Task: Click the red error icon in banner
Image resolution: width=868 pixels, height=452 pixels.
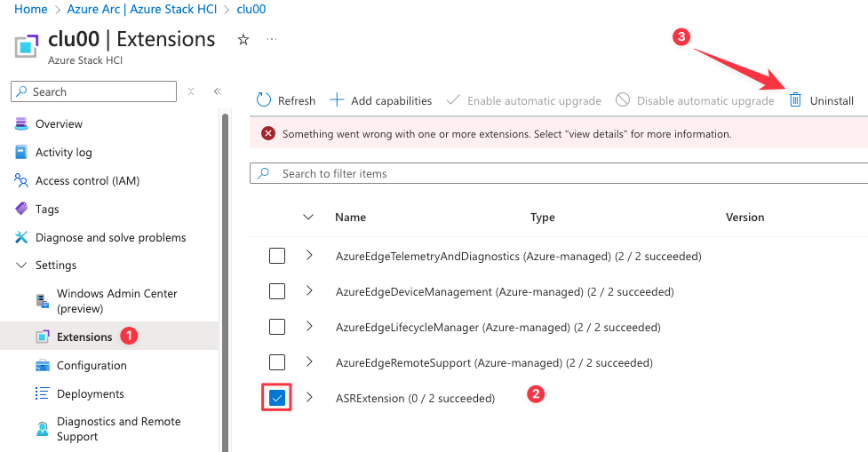Action: pyautogui.click(x=268, y=133)
